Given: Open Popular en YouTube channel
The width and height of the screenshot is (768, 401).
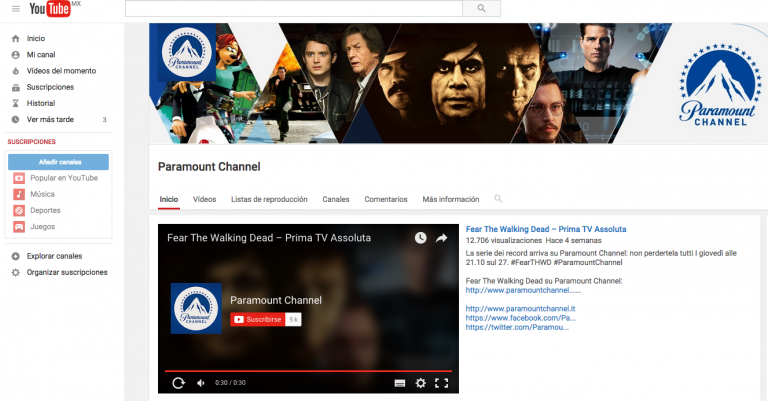Looking at the screenshot, I should (64, 178).
